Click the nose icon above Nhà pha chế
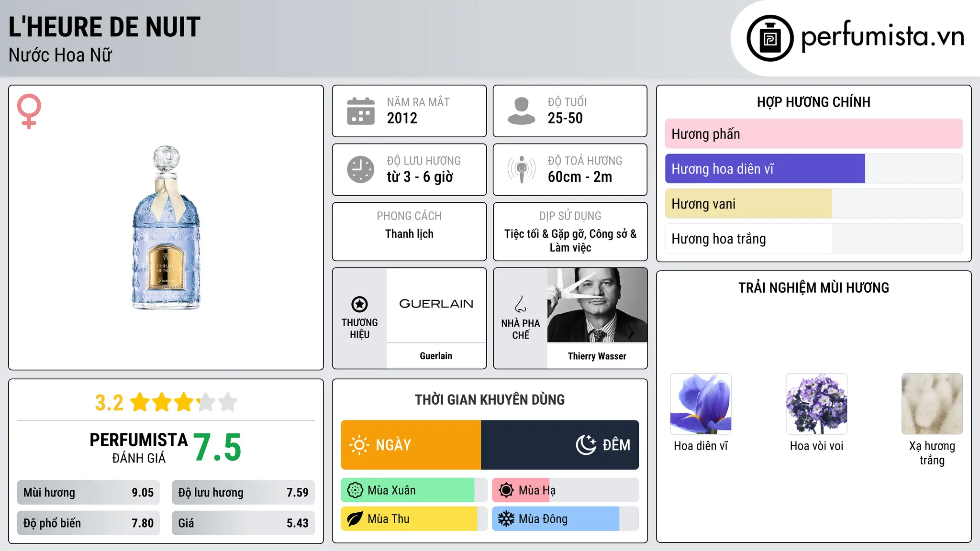The width and height of the screenshot is (980, 551). 521,304
